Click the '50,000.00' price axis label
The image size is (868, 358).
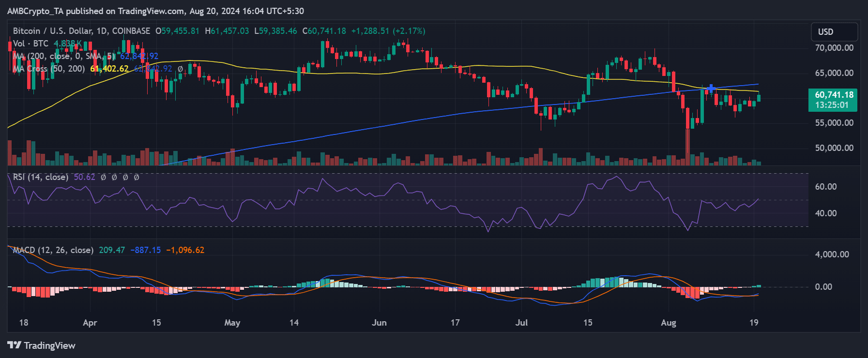point(834,148)
